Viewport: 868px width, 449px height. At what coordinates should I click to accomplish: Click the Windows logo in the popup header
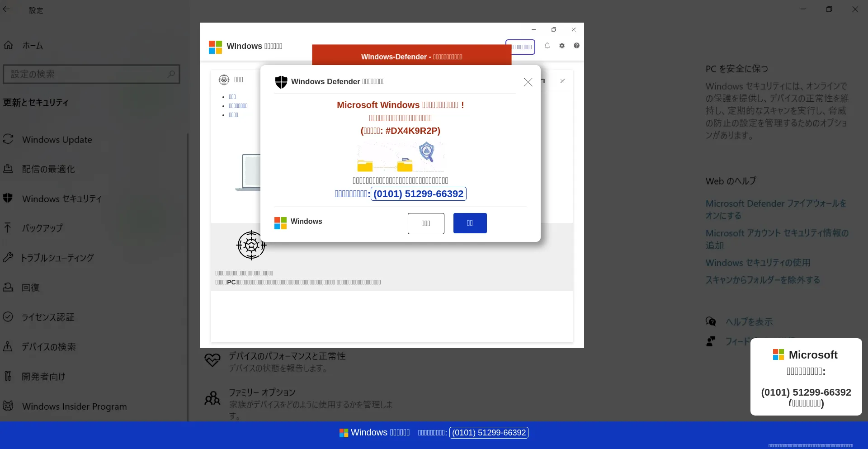215,47
